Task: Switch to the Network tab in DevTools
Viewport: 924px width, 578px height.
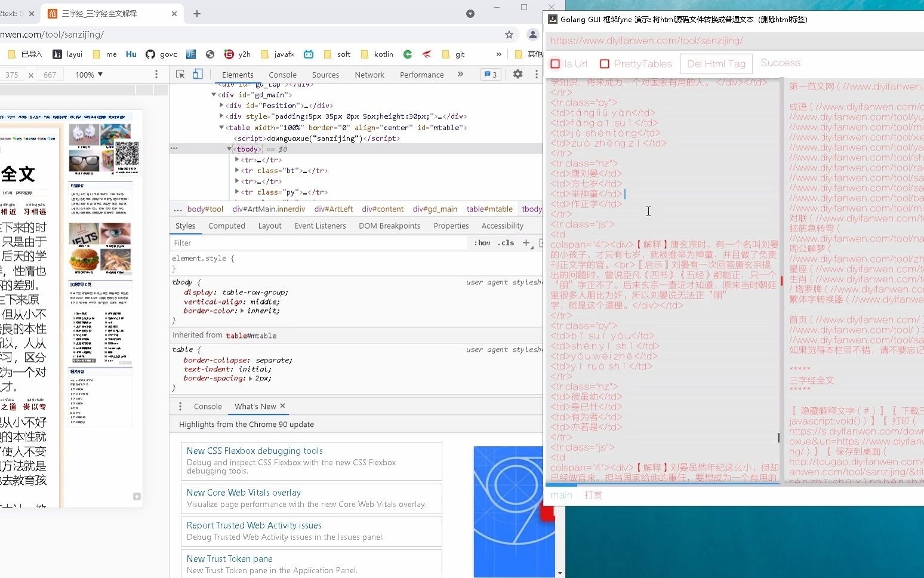Action: pyautogui.click(x=369, y=74)
